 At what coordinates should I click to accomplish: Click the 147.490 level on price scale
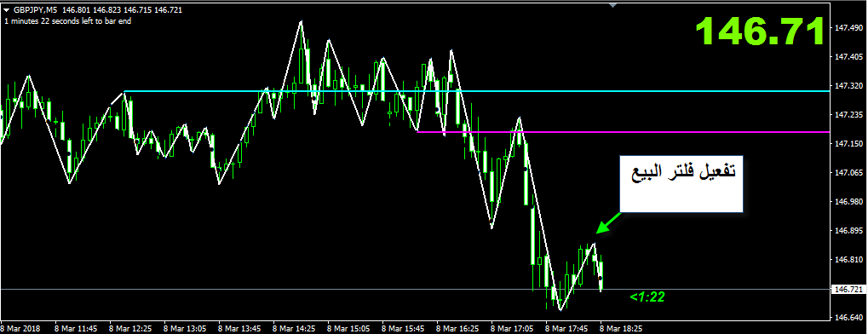click(848, 28)
